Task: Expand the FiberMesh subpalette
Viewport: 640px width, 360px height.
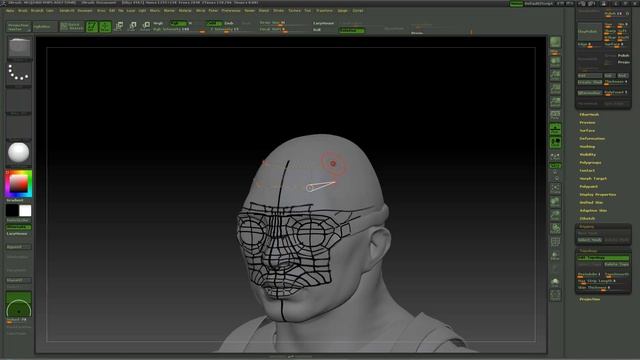Action: (x=589, y=115)
